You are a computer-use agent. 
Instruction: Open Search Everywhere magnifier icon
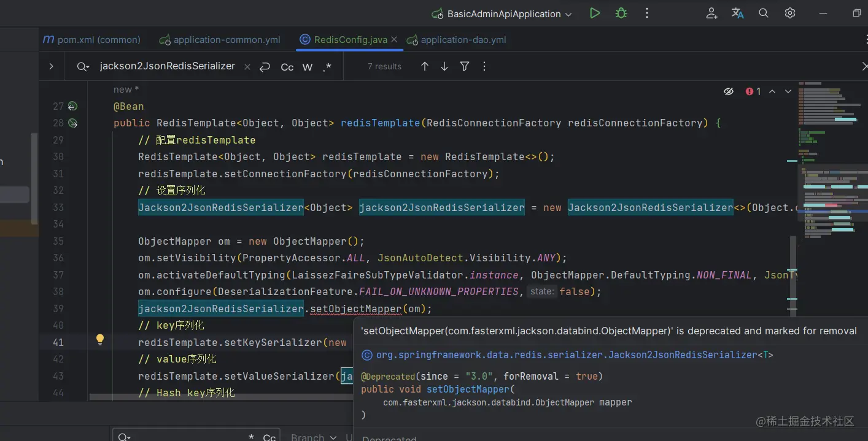764,13
